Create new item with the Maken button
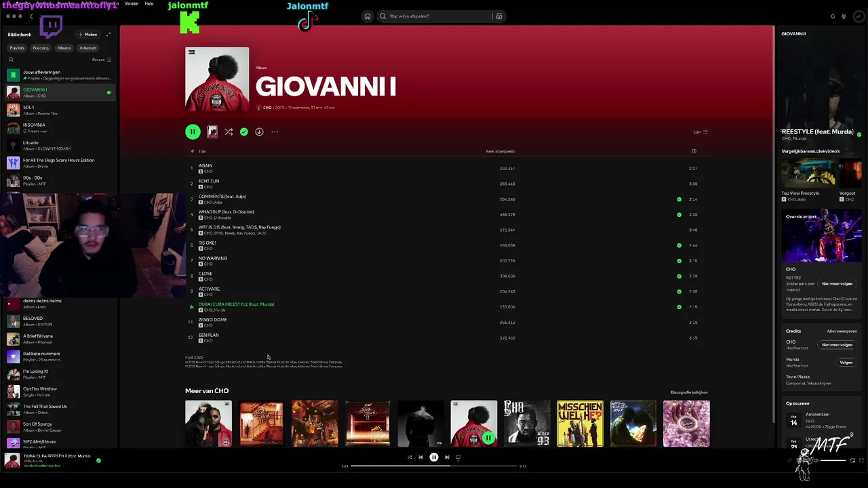 (x=88, y=35)
